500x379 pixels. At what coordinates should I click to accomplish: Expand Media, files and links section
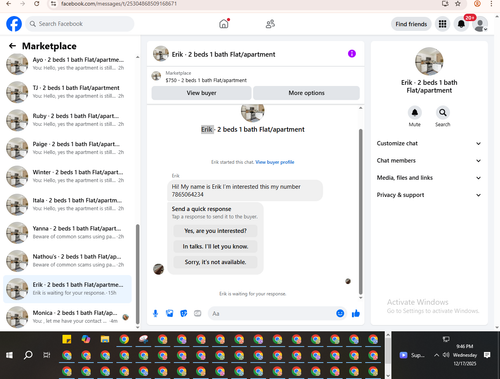(429, 178)
